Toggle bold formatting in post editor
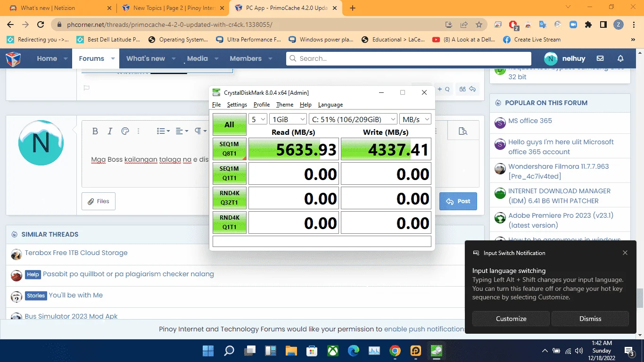The image size is (644, 362). point(95,131)
